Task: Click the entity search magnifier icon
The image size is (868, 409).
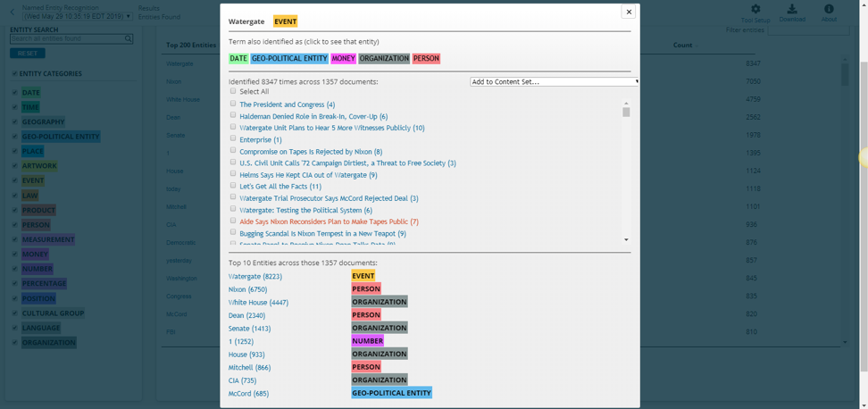Action: point(129,39)
